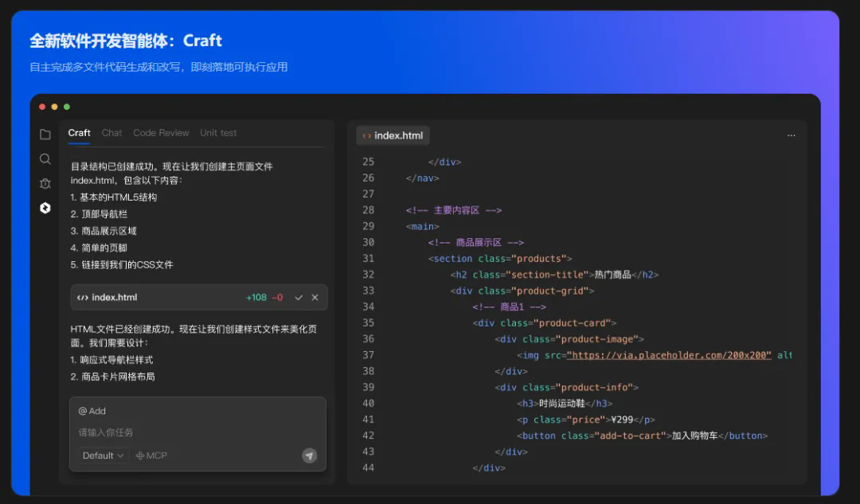Click the green traffic light window dot
The width and height of the screenshot is (860, 504).
pos(67,106)
